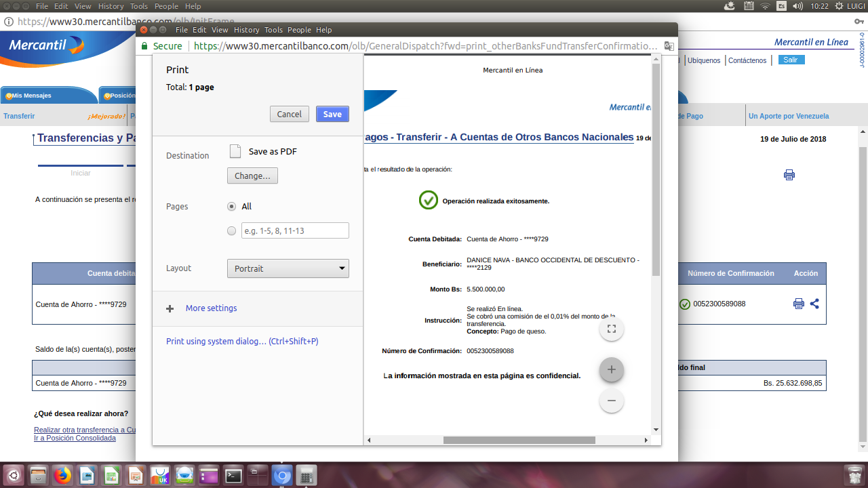
Task: Launch the Calculator from the Ubuntu dock
Action: pos(307,474)
